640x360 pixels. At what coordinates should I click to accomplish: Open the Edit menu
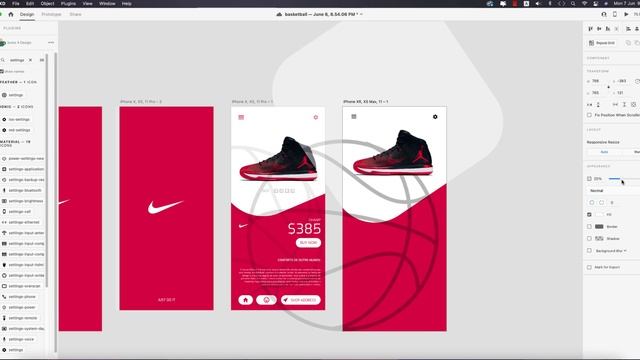[x=30, y=4]
